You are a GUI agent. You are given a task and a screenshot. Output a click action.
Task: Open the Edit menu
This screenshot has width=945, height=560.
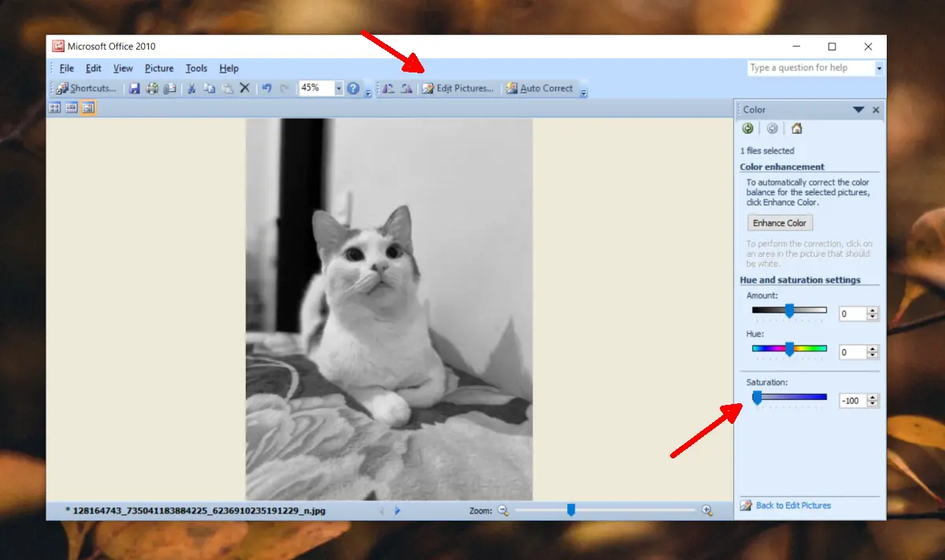click(94, 69)
